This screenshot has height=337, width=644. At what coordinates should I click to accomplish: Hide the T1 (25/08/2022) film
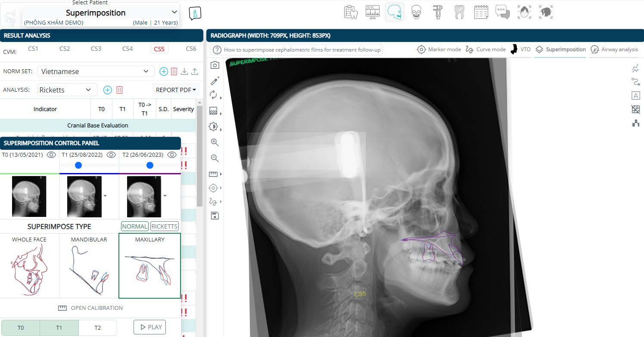[x=111, y=155]
